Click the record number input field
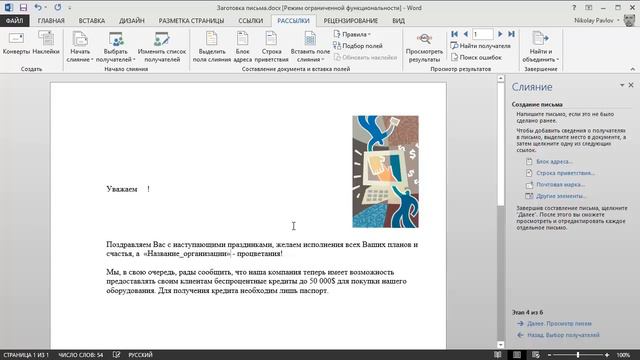Viewport: 640px width, 360px height. [482, 34]
